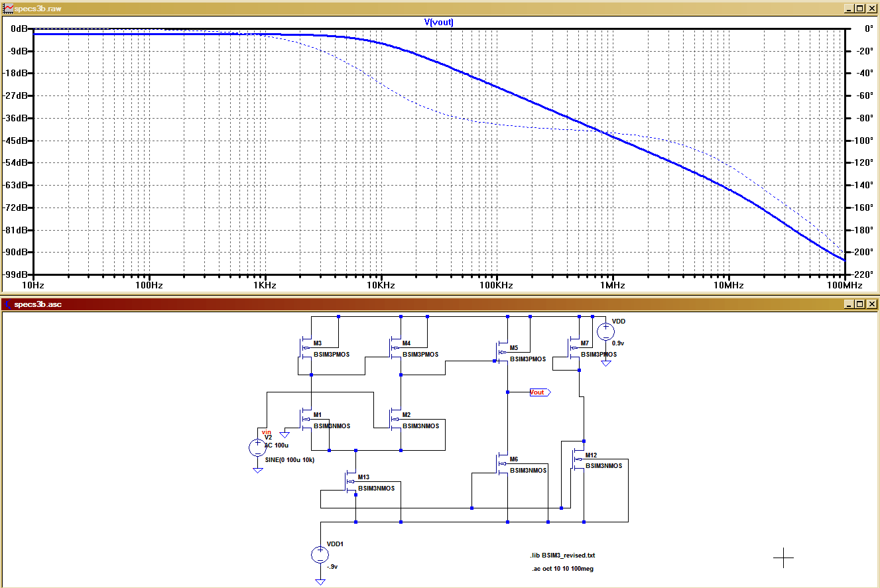Maximize the specs3b.raw plot window
The width and height of the screenshot is (880, 588).
860,9
